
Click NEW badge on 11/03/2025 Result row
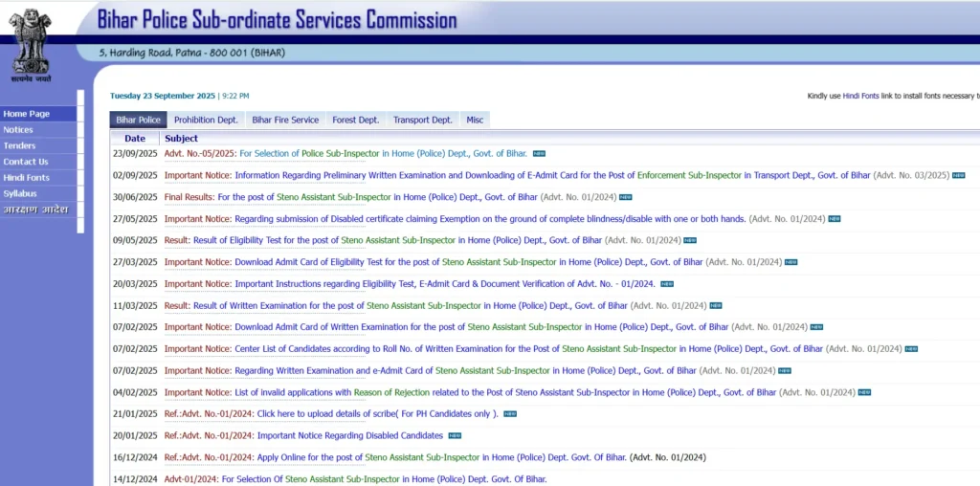coord(716,306)
